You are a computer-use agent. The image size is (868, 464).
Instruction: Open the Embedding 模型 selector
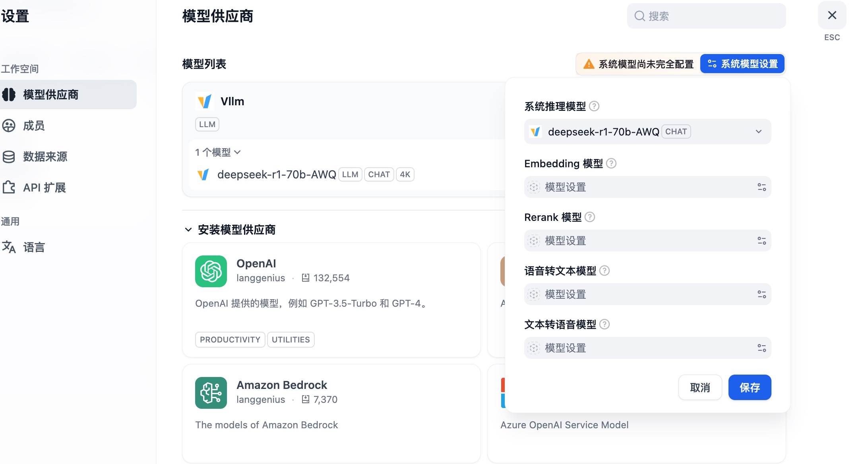click(x=647, y=187)
